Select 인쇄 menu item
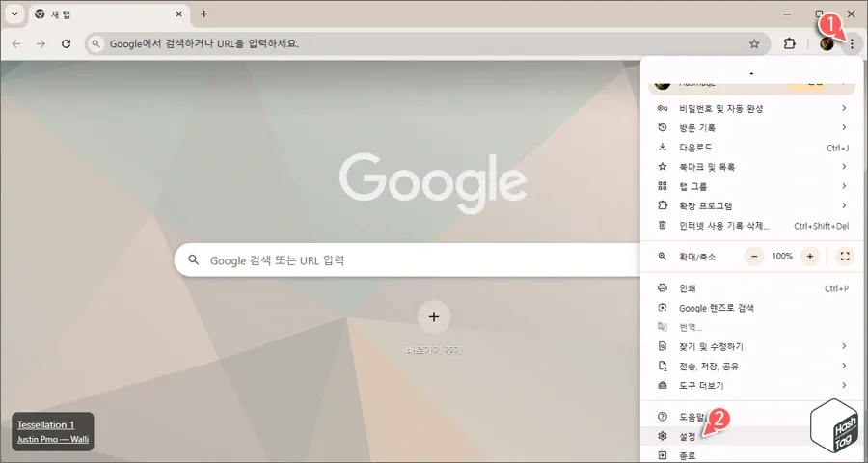868x463 pixels. (x=751, y=288)
